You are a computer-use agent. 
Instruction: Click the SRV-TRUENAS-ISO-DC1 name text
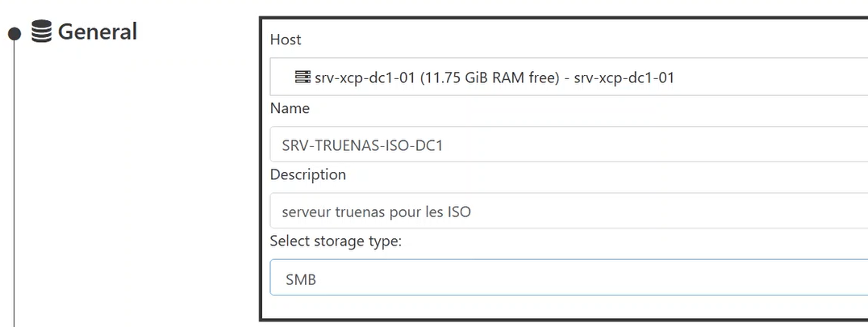pyautogui.click(x=362, y=146)
